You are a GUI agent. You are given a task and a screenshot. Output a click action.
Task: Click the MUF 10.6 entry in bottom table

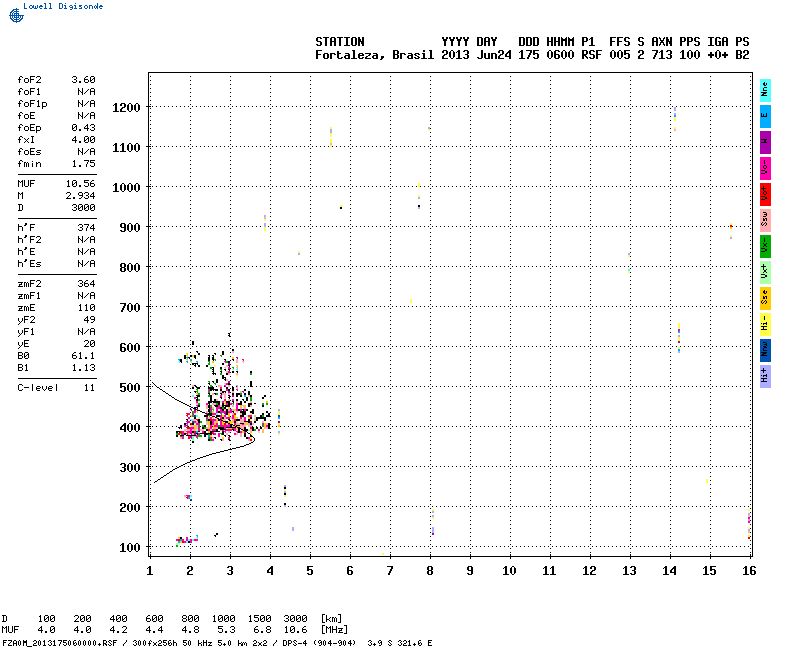pos(295,630)
